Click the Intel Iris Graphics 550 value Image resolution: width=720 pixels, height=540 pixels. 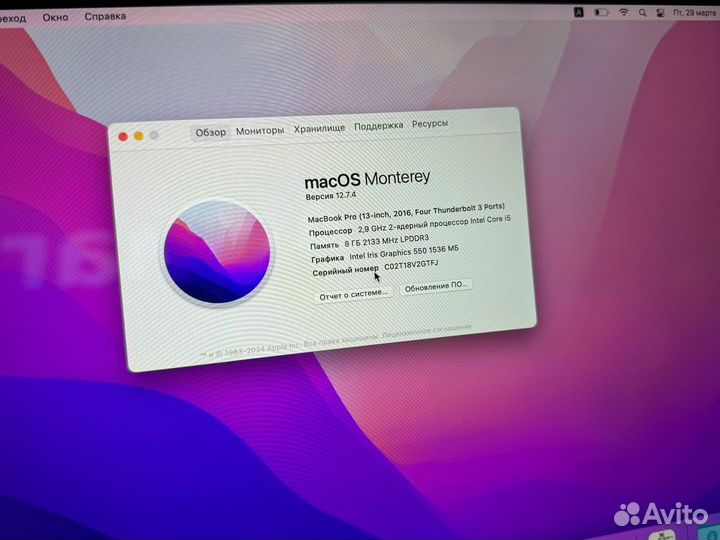click(x=404, y=253)
